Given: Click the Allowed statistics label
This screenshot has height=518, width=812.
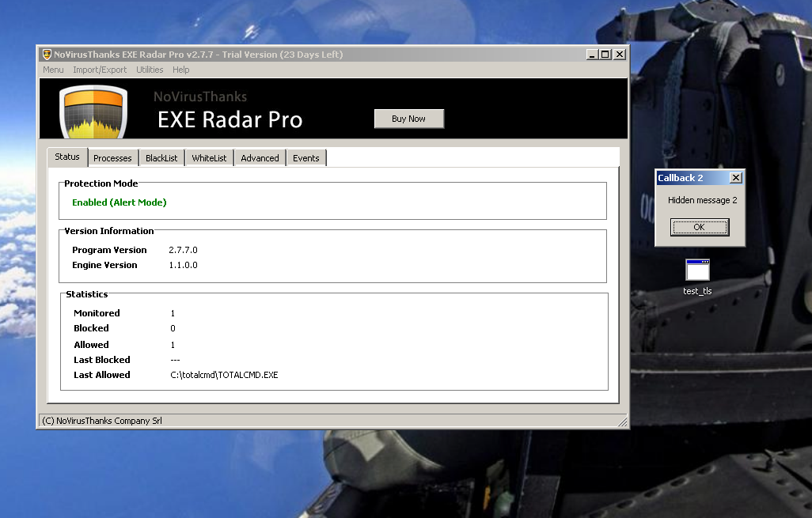Looking at the screenshot, I should pos(91,345).
